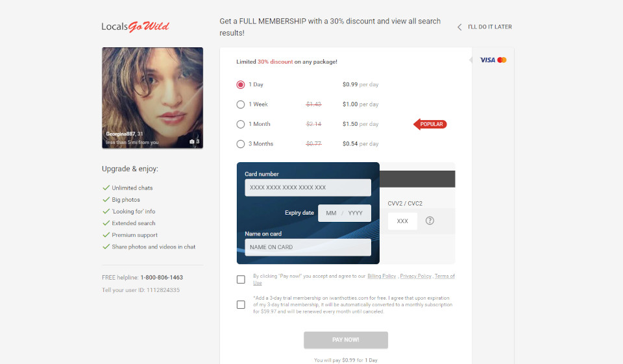Image resolution: width=623 pixels, height=364 pixels.
Task: Open the Billing Policy link
Action: 382,276
